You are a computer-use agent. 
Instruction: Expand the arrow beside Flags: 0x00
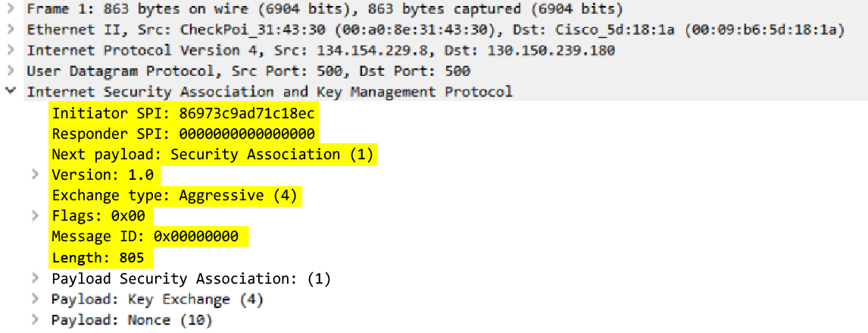35,215
